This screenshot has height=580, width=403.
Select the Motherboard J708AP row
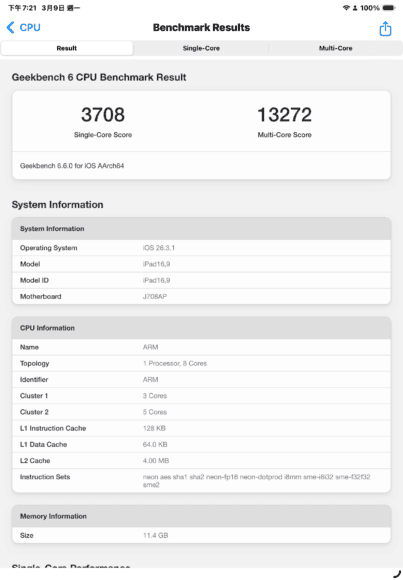[x=201, y=296]
